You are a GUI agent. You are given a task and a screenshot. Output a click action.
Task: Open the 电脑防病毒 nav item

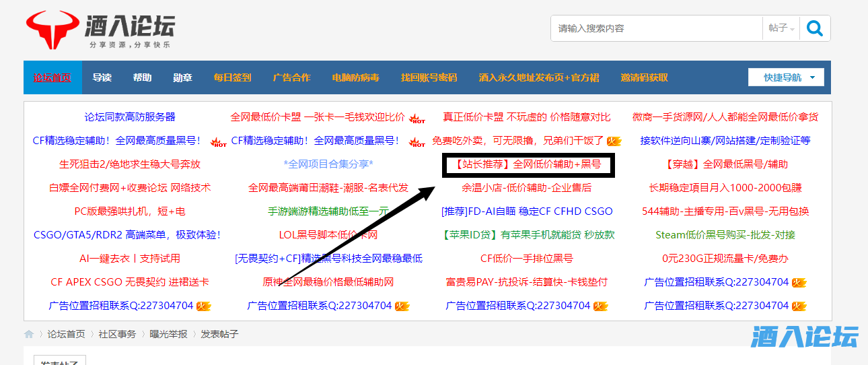(x=356, y=77)
